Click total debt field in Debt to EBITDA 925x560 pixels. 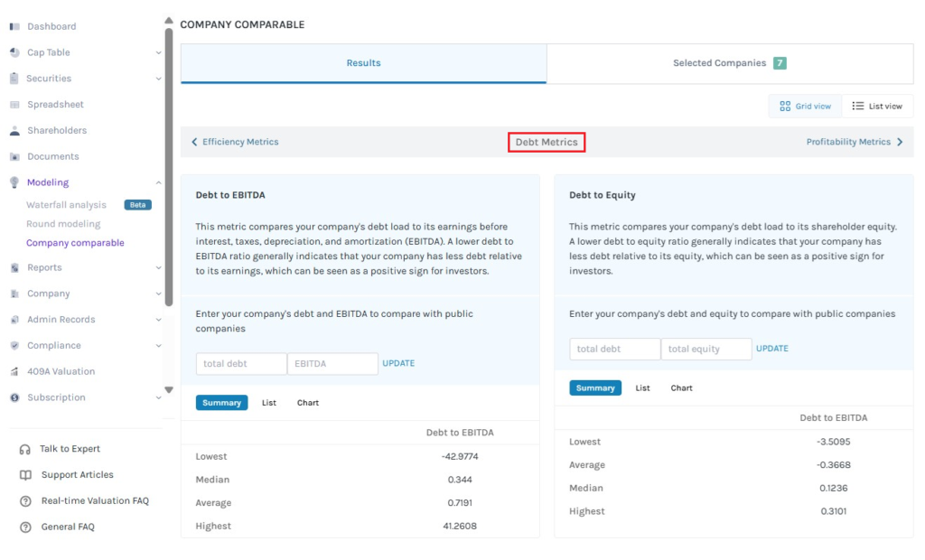pyautogui.click(x=241, y=363)
